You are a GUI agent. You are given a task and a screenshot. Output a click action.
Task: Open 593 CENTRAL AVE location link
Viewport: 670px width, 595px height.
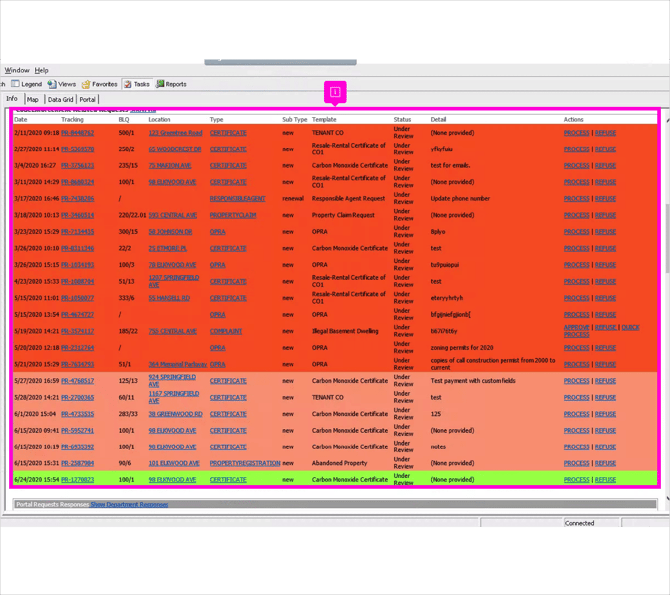tap(173, 215)
